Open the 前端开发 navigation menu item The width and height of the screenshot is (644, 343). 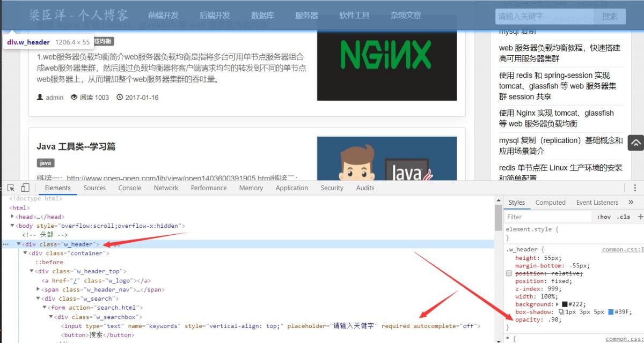click(x=164, y=16)
